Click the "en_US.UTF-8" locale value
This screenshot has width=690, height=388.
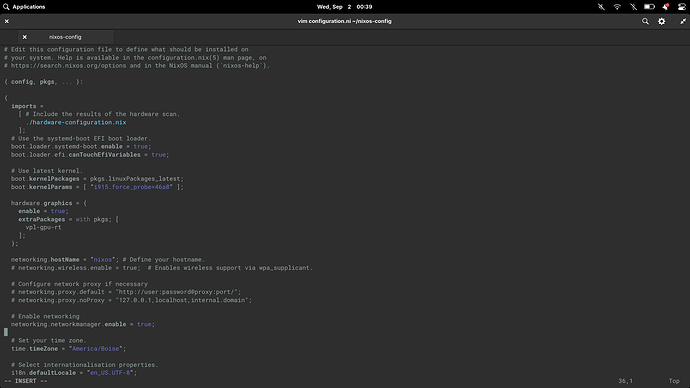click(x=110, y=373)
